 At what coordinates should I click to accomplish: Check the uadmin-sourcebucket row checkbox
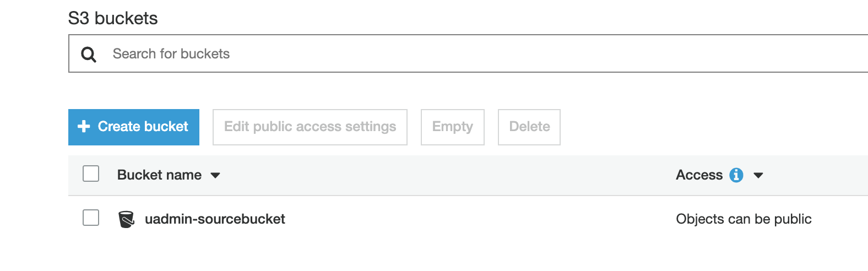[91, 218]
